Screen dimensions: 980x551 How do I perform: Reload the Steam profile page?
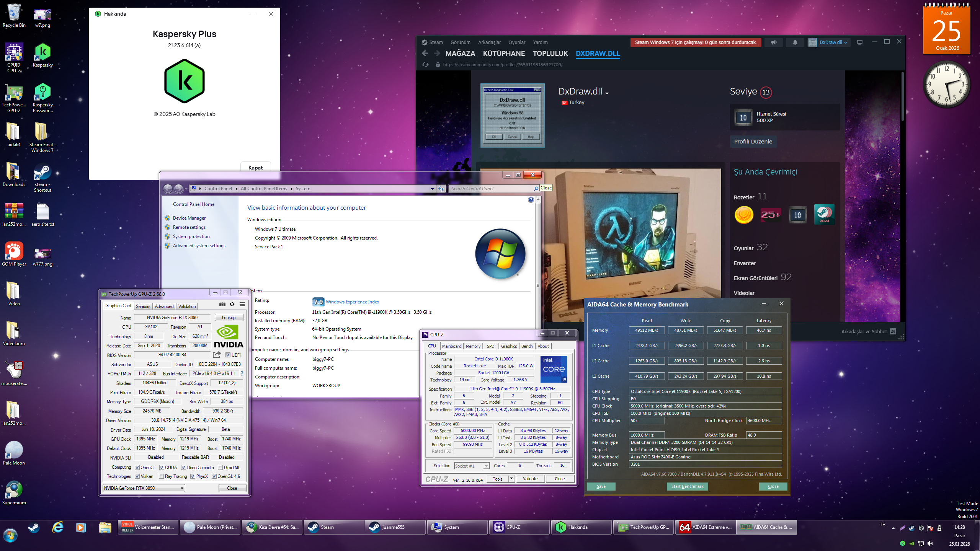(x=425, y=65)
